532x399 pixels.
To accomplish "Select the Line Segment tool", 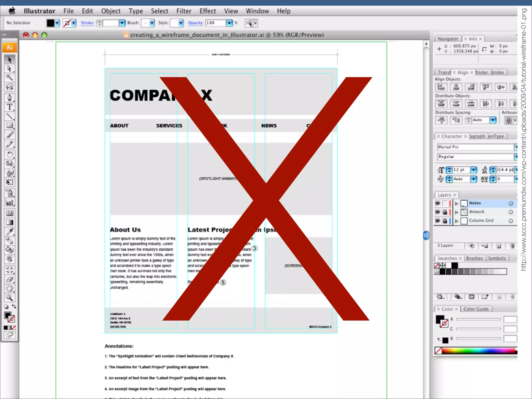I will tap(10, 116).
